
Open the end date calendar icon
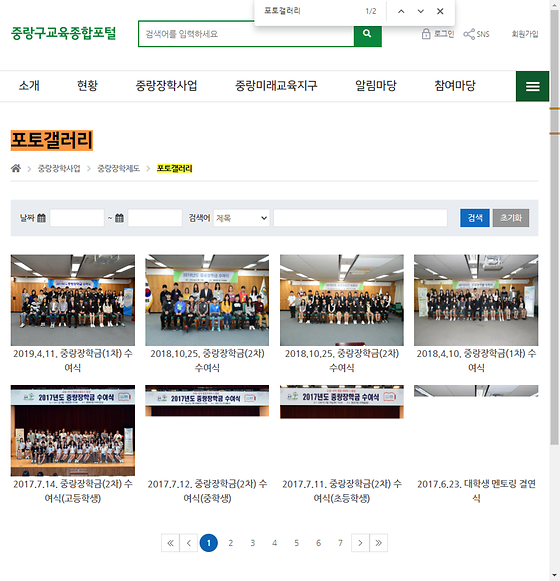point(119,218)
